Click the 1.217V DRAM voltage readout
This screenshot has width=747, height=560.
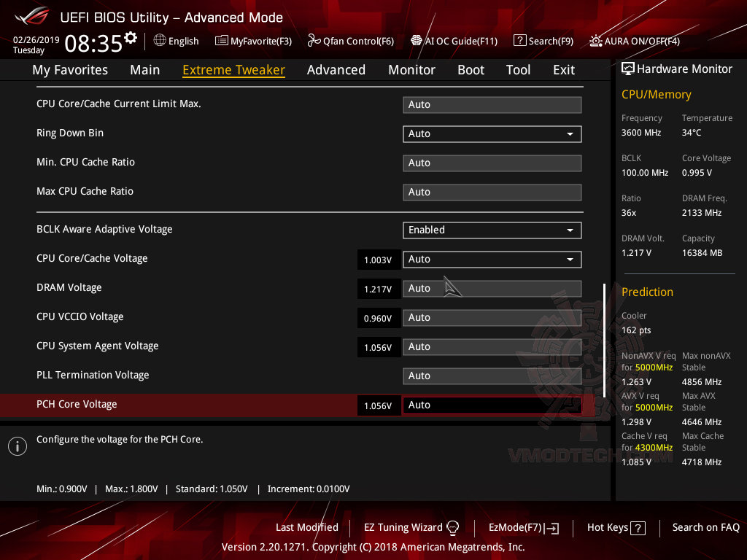tap(379, 289)
